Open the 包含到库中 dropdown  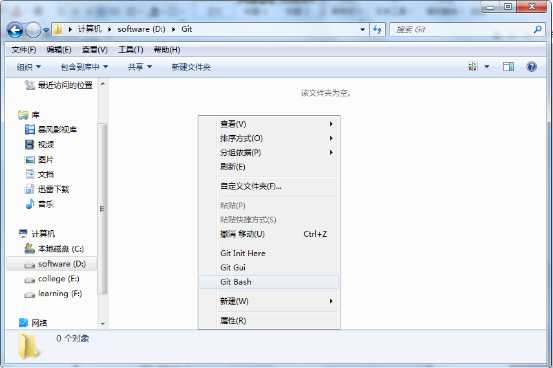(84, 67)
